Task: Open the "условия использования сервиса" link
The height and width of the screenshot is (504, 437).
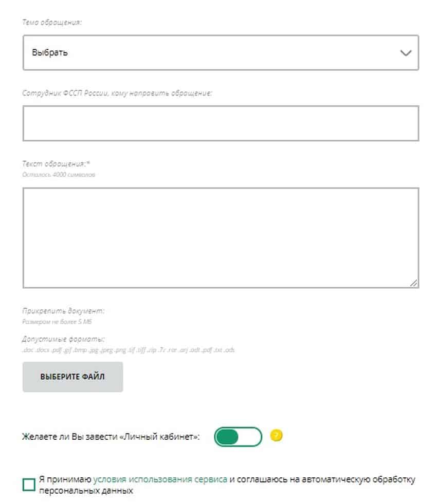Action: 160,480
